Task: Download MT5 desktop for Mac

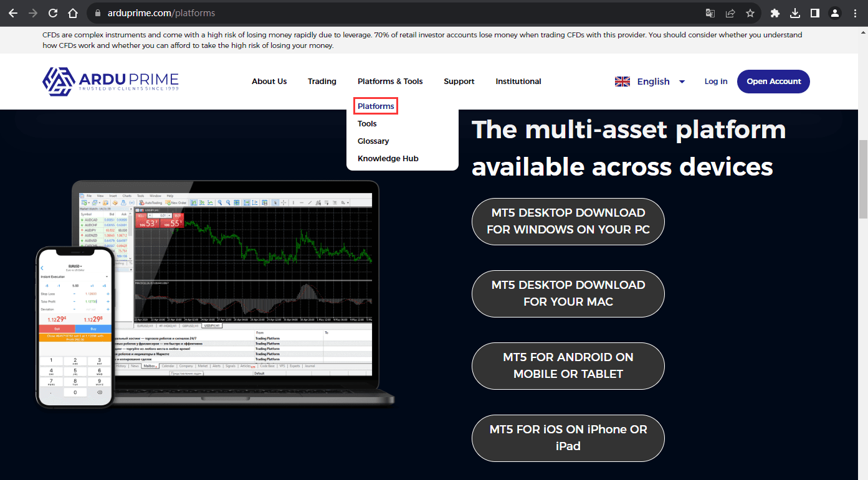Action: [x=568, y=293]
